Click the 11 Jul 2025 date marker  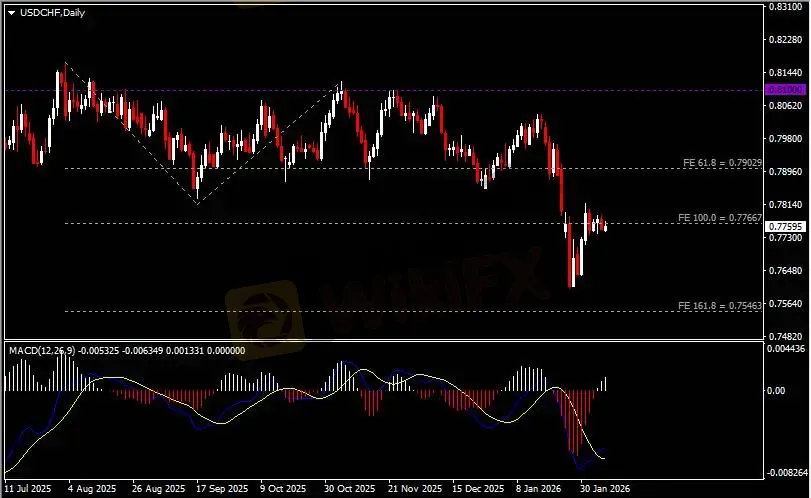pyautogui.click(x=27, y=489)
